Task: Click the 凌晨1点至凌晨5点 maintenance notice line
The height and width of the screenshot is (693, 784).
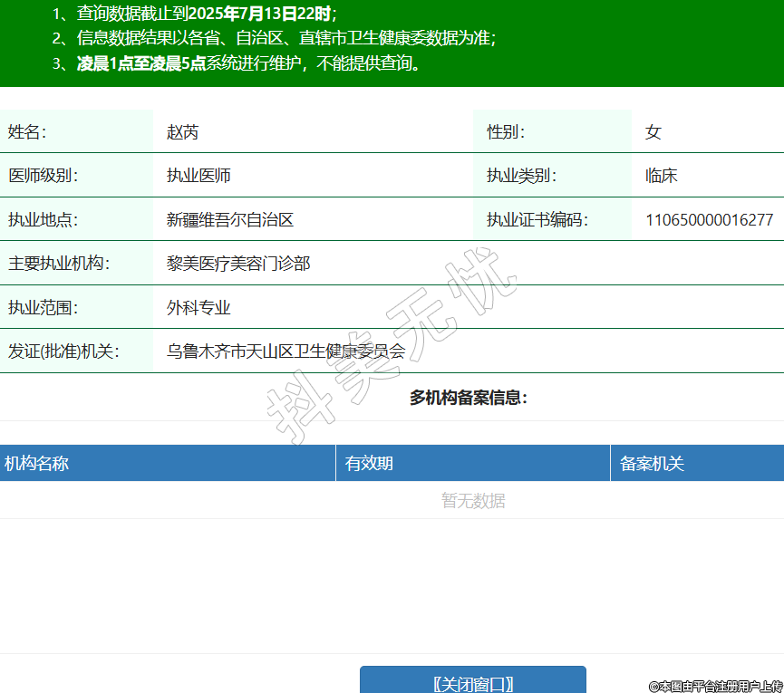Action: tap(140, 63)
